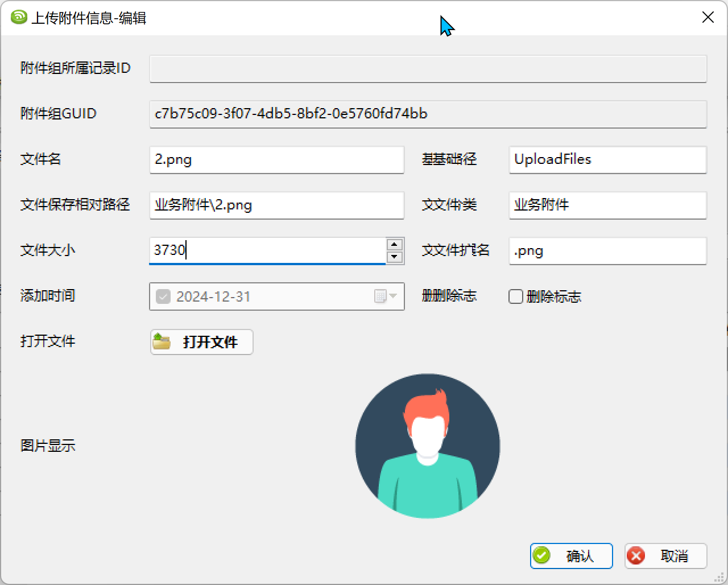Click the 上传附件信息-编辑 window title

[89, 18]
